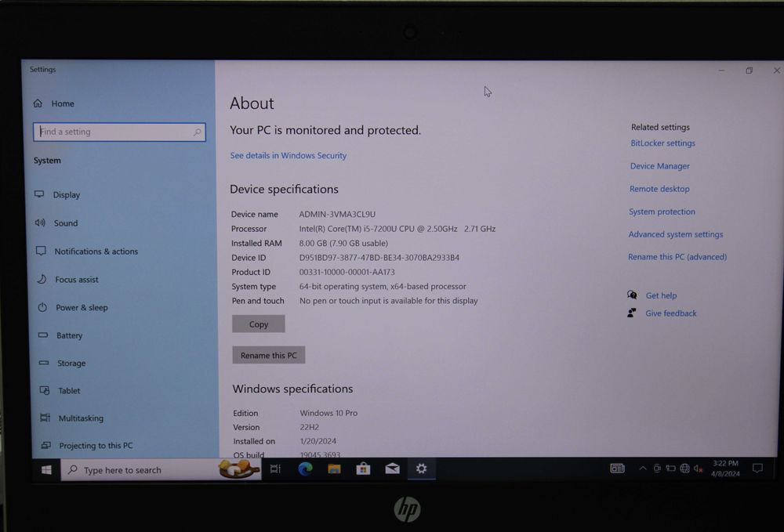Launch Microsoft Edge from taskbar
The width and height of the screenshot is (784, 532).
pyautogui.click(x=305, y=469)
